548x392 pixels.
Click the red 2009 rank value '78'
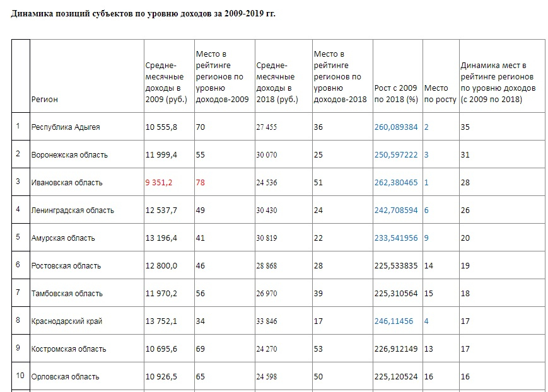coord(201,182)
